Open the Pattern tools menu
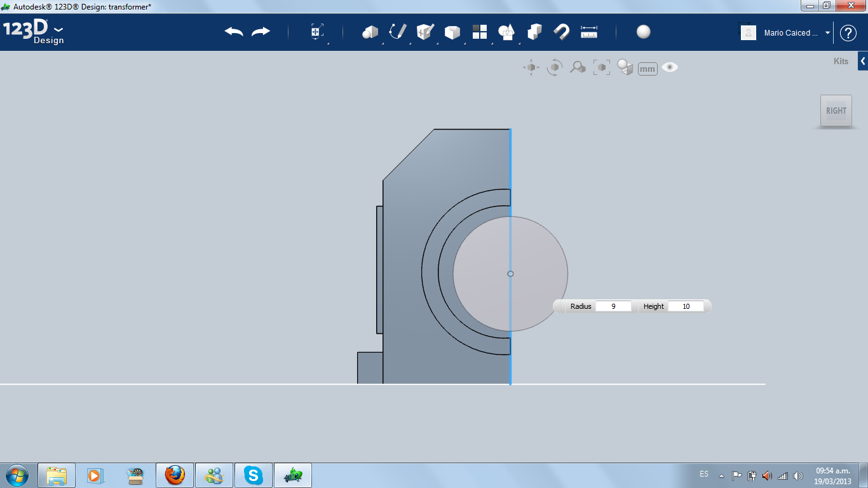Screen dimensions: 868x488 pyautogui.click(x=480, y=32)
